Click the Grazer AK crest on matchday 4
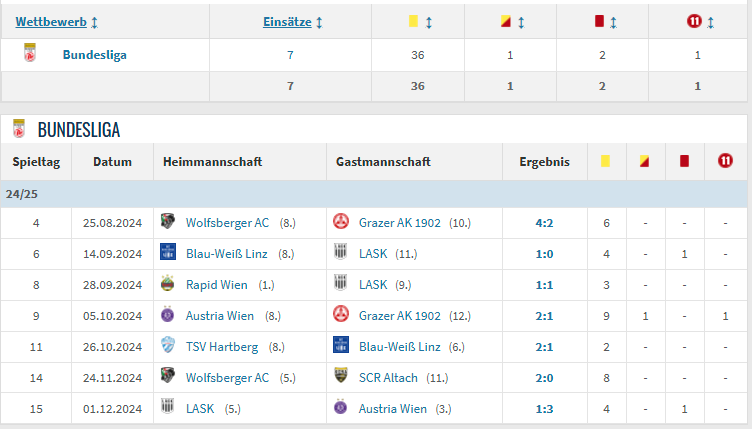The height and width of the screenshot is (429, 752). click(x=341, y=221)
